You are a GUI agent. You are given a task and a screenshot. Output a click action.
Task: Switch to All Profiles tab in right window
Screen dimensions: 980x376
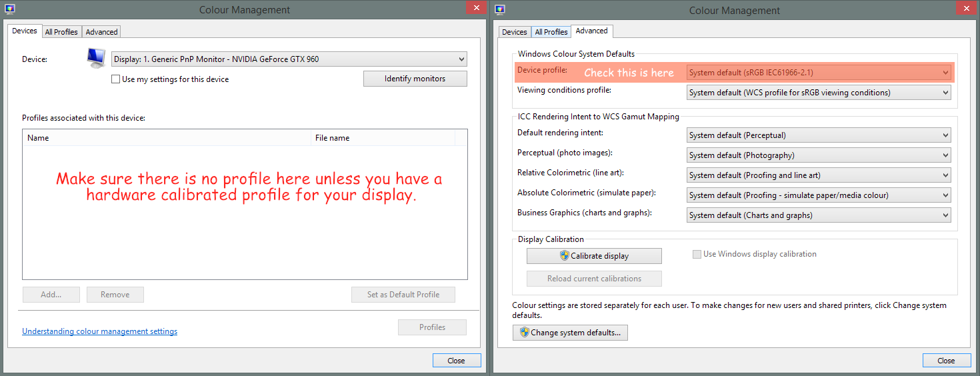551,32
